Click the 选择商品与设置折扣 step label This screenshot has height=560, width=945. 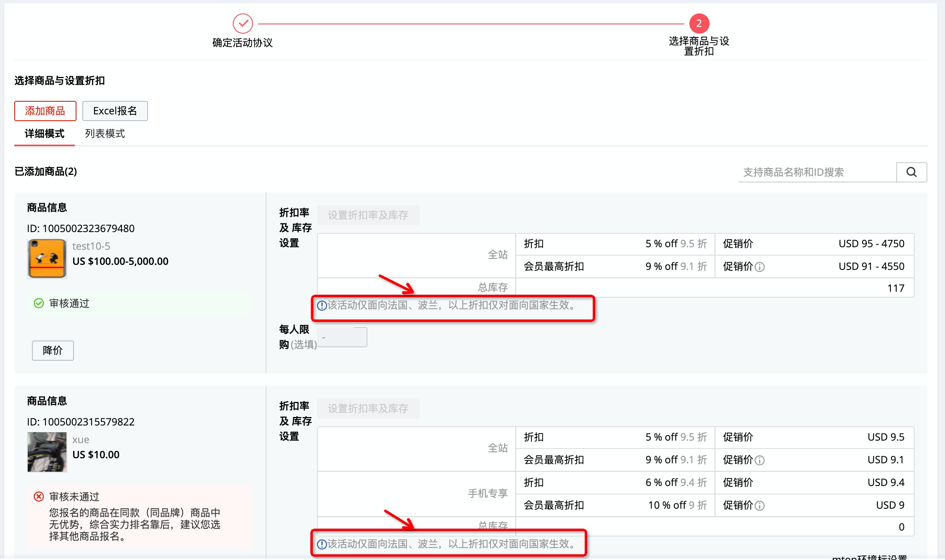point(699,46)
